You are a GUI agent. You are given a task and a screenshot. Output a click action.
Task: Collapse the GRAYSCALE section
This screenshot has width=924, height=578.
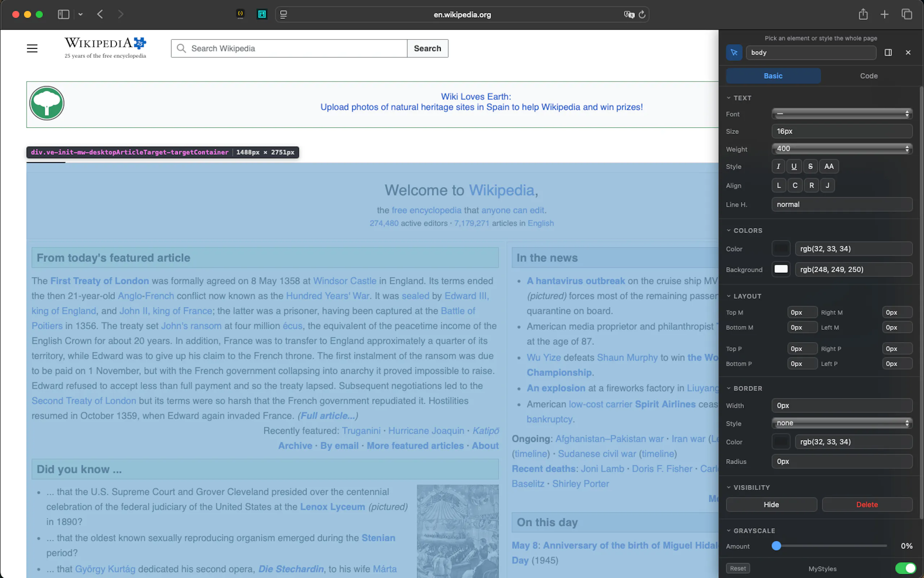tap(751, 531)
